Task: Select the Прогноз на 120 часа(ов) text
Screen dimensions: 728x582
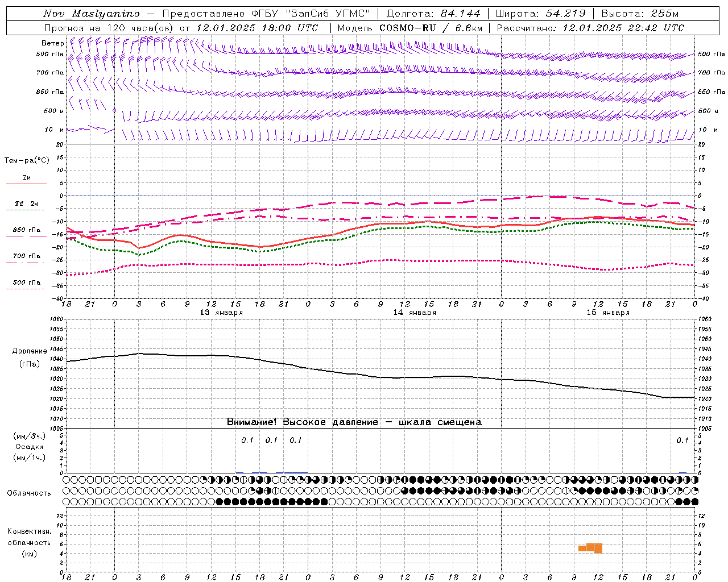Action: pyautogui.click(x=109, y=28)
